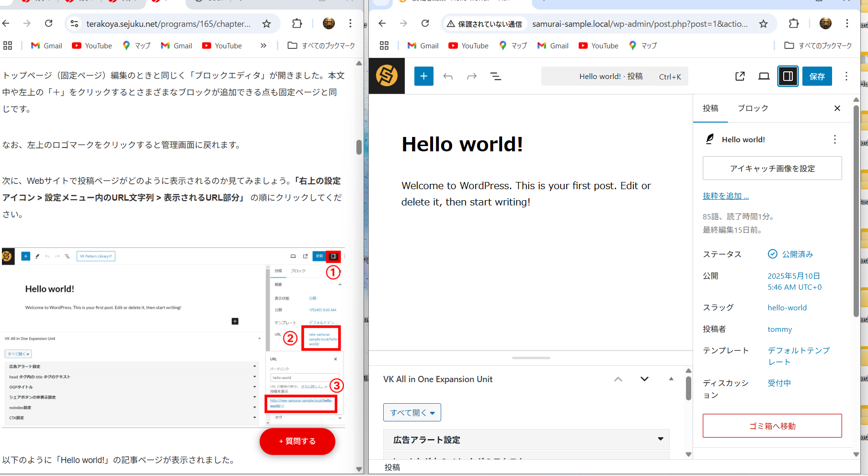Image resolution: width=868 pixels, height=476 pixels.
Task: Expand the 広告アラート設定 section
Action: coord(526,440)
